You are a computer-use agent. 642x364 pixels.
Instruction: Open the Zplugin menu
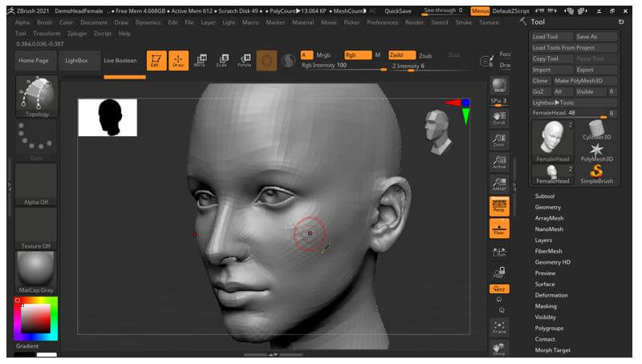77,34
